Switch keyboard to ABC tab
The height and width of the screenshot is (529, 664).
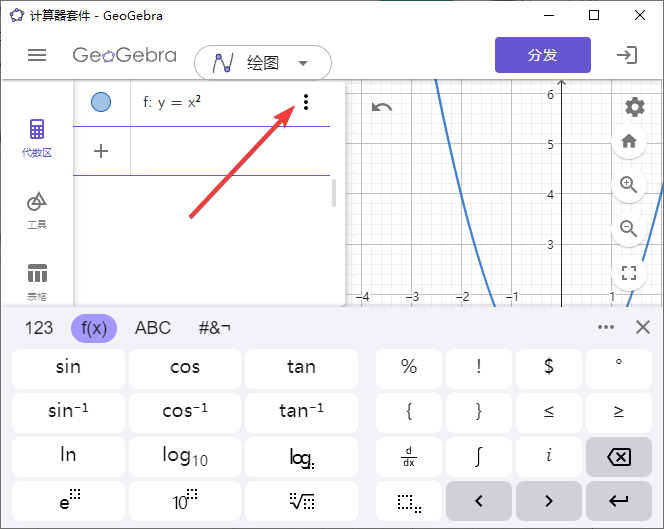153,328
